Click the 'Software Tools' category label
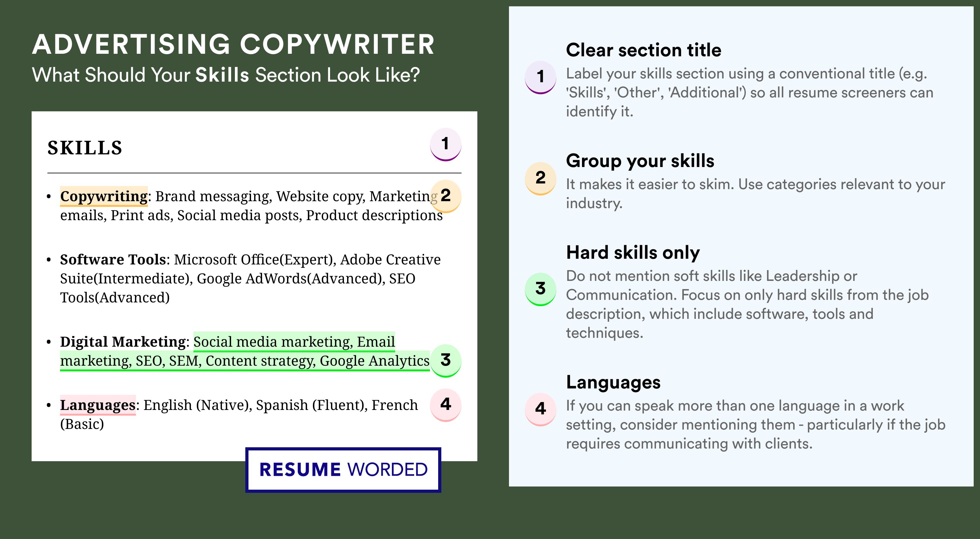This screenshot has width=980, height=539. (x=113, y=260)
